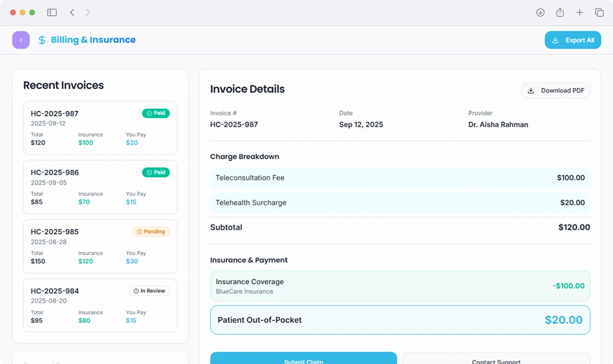This screenshot has width=613, height=364.
Task: Open invoice HC-2025-987 in the list
Action: 100,128
